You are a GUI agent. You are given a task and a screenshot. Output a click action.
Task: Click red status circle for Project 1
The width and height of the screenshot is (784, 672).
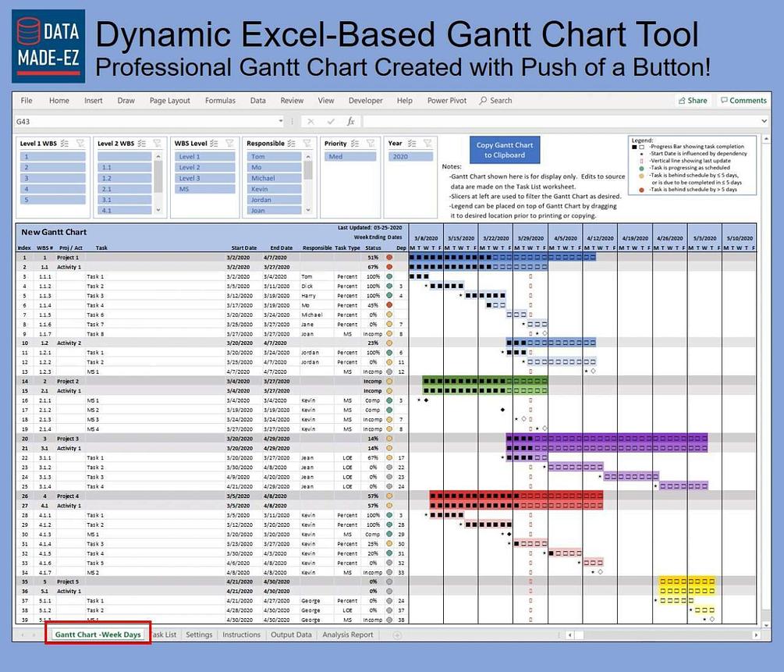pyautogui.click(x=389, y=258)
